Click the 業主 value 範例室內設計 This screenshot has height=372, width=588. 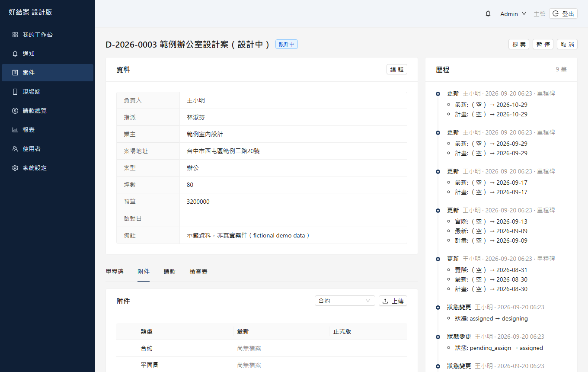205,134
